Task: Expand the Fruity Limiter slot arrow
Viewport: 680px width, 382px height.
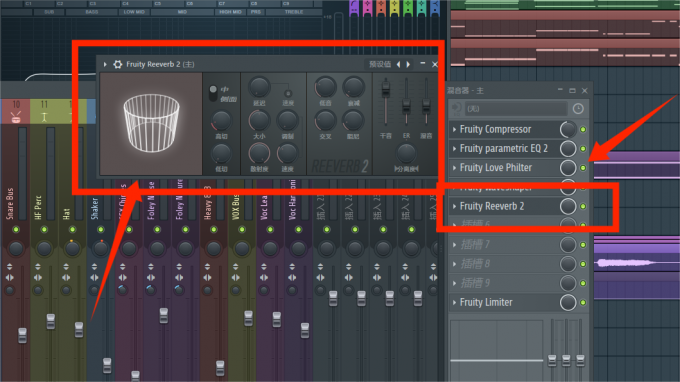Action: point(454,302)
